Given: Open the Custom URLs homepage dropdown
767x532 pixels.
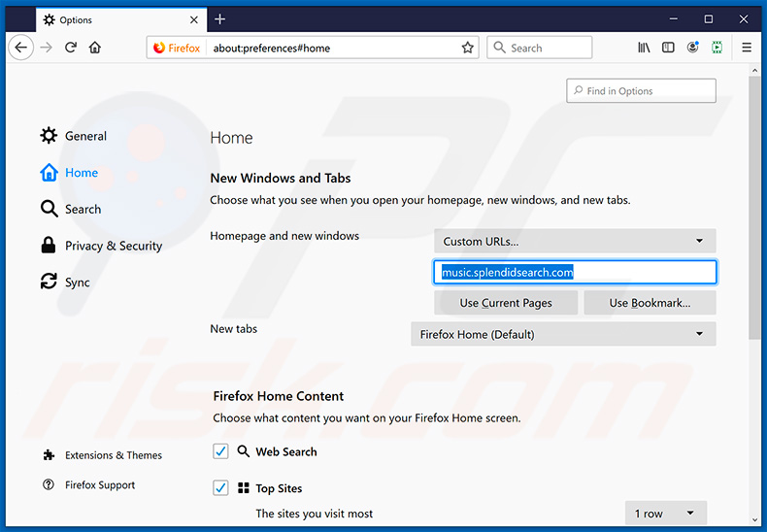Looking at the screenshot, I should click(575, 241).
